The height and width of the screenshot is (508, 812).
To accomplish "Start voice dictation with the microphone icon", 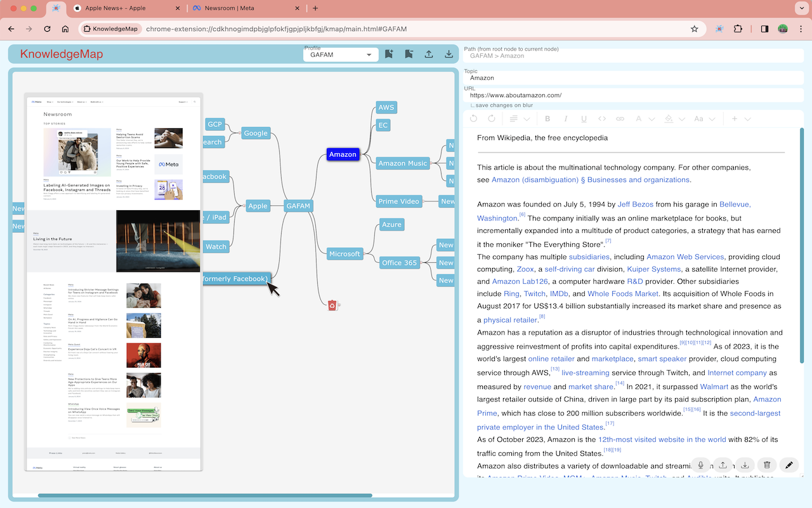I will (x=700, y=465).
